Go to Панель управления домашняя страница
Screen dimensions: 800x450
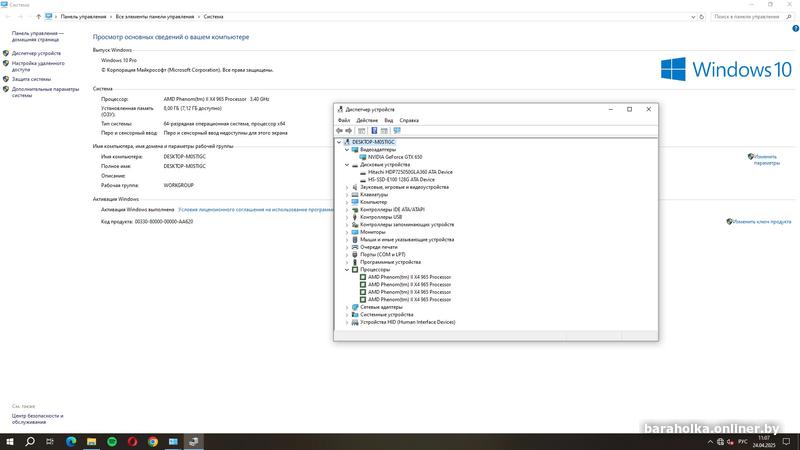pos(38,36)
